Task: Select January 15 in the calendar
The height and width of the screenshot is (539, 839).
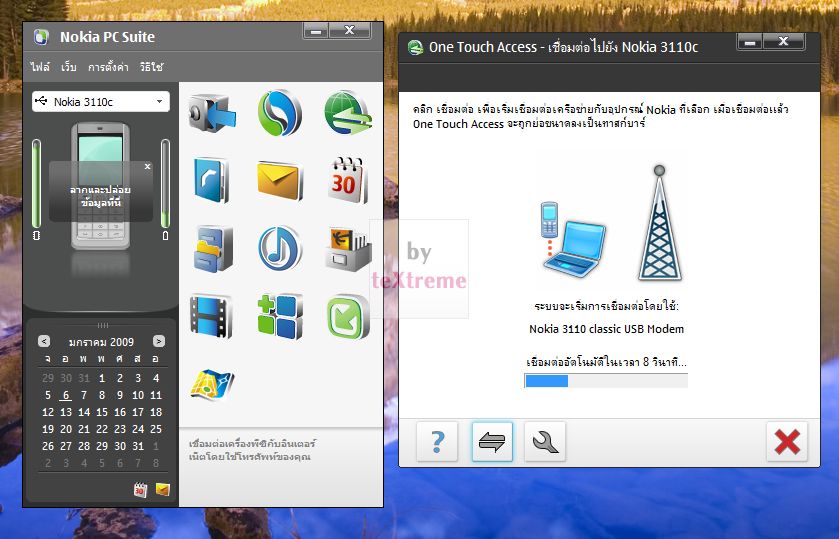Action: [102, 412]
